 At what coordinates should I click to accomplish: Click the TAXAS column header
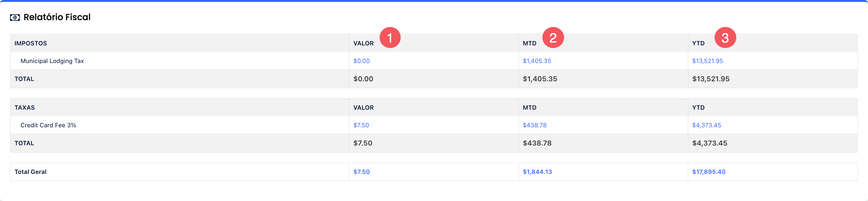[25, 108]
